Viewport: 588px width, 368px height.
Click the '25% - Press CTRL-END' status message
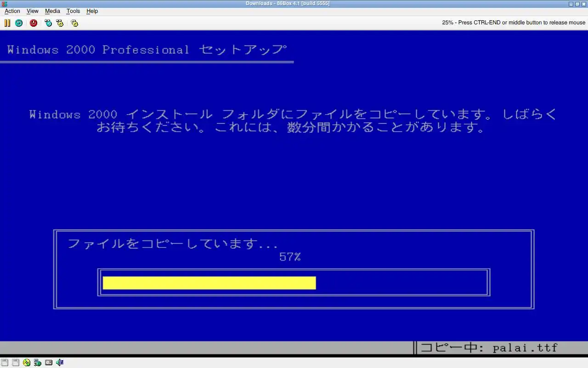[x=514, y=23]
